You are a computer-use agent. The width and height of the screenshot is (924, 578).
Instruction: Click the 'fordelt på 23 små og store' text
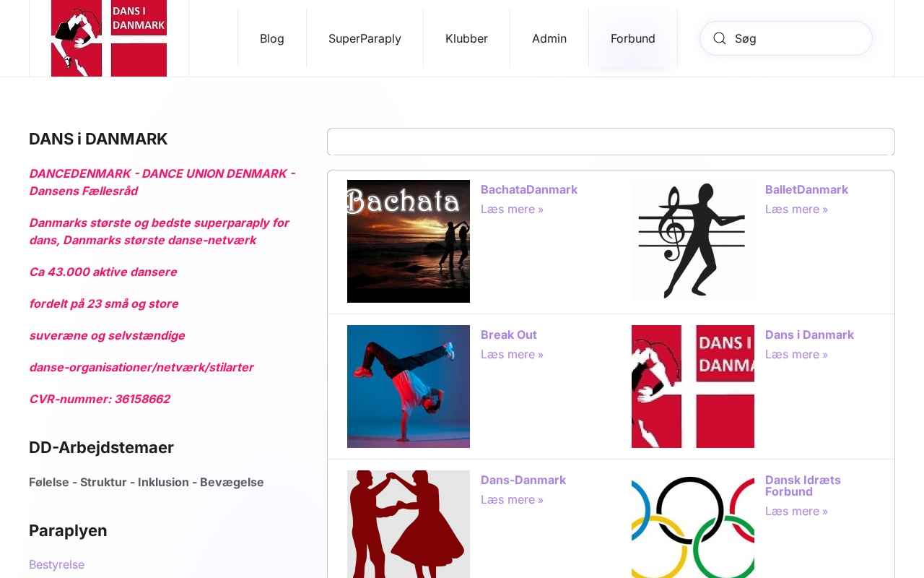[103, 303]
